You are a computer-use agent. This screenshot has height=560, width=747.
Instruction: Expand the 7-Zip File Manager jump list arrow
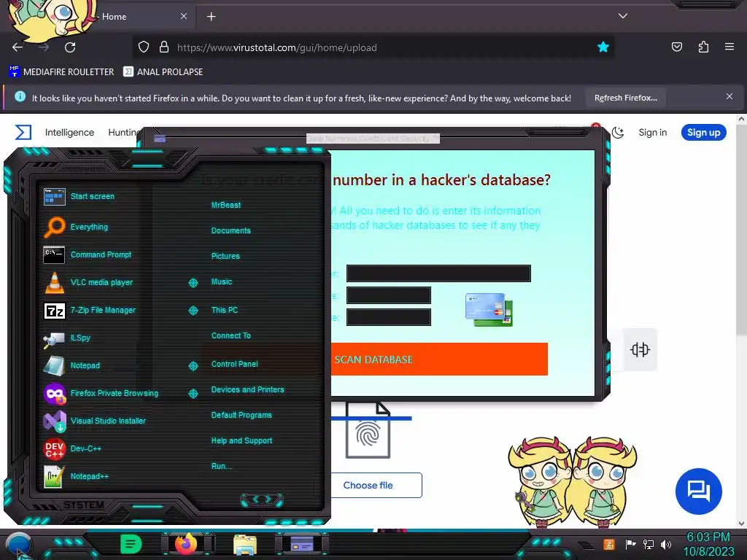point(193,311)
